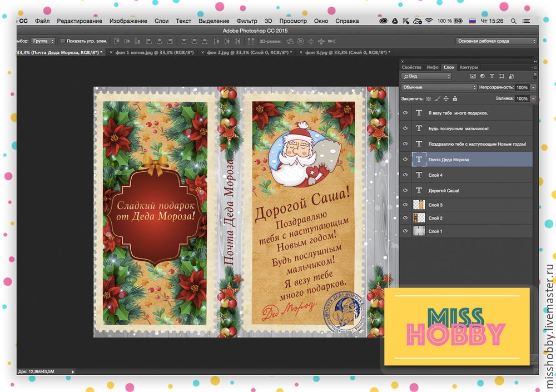Expand the 'Группа' auto-select dropdown
This screenshot has height=392, width=556.
44,41
